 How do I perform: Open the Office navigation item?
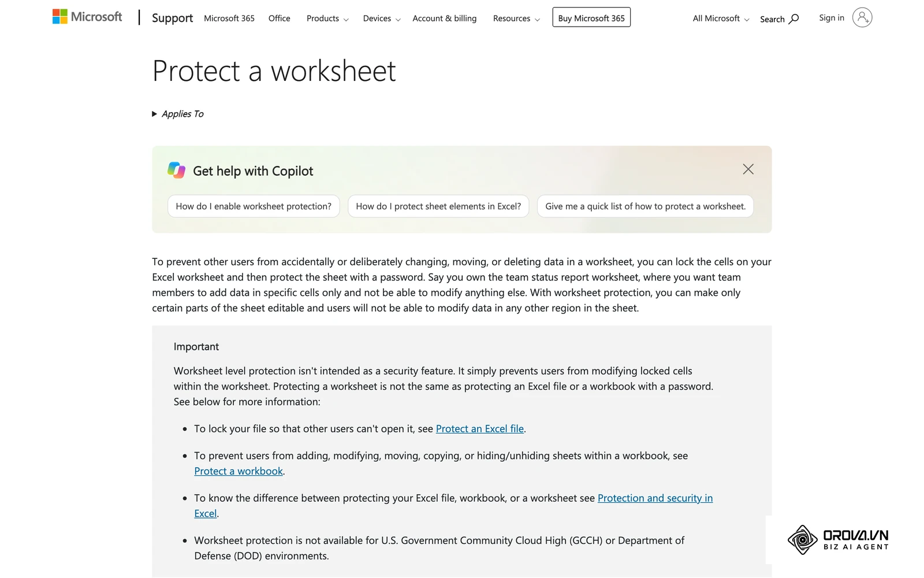[280, 18]
